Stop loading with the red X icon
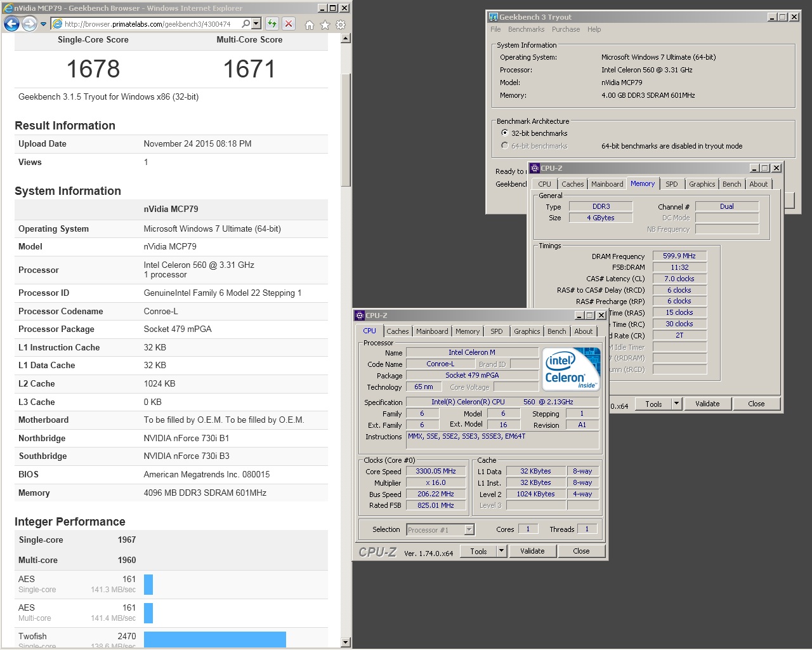This screenshot has height=650, width=812. coord(289,24)
